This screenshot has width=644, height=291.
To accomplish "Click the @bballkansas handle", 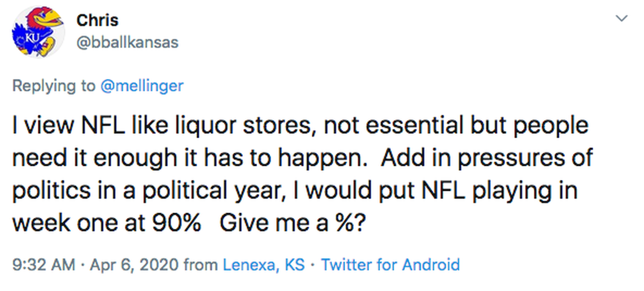I will click(127, 42).
